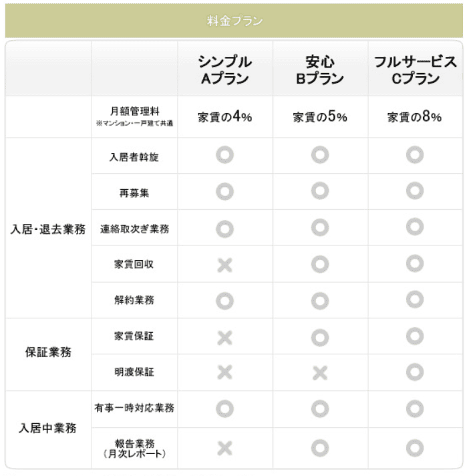This screenshot has height=476, width=473.
Task: Click the circle for 入居者斡旋 under Aプラン
Action: pos(225,156)
